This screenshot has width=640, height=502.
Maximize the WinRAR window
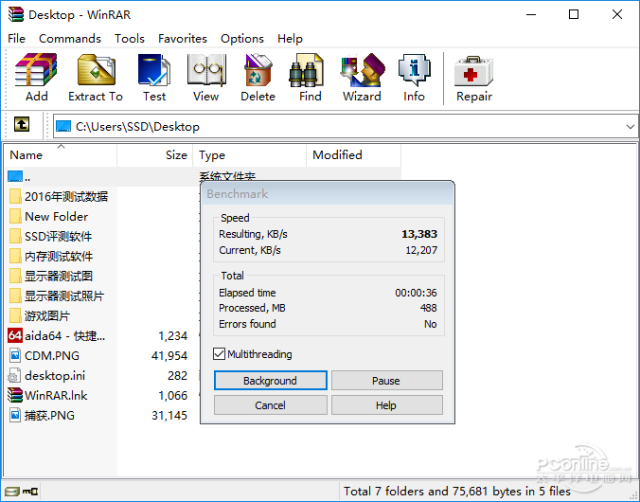[x=573, y=14]
